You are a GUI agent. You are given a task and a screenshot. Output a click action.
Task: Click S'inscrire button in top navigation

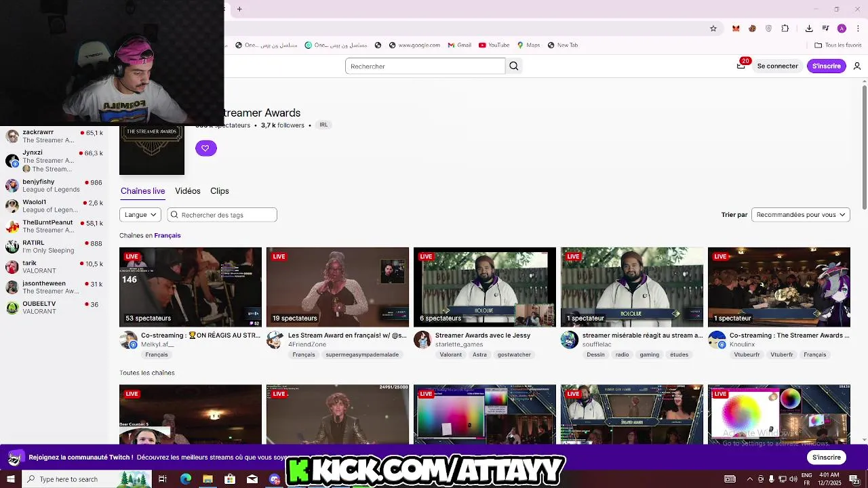click(x=827, y=66)
